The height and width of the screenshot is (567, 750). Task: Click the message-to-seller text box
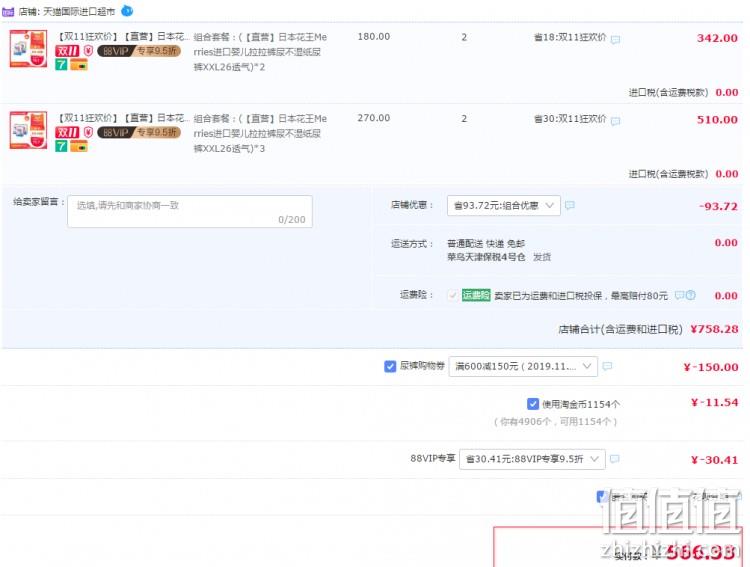190,211
